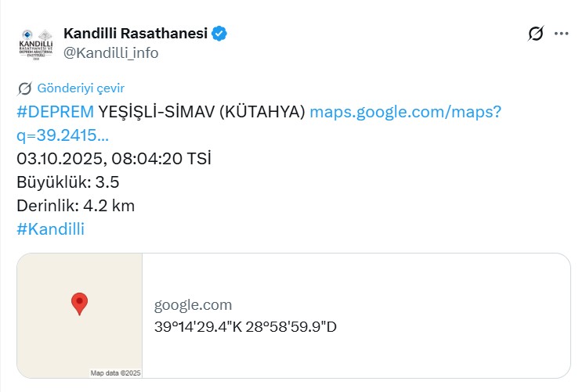Image resolution: width=586 pixels, height=392 pixels.
Task: Click the red map pin marker
Action: [79, 303]
